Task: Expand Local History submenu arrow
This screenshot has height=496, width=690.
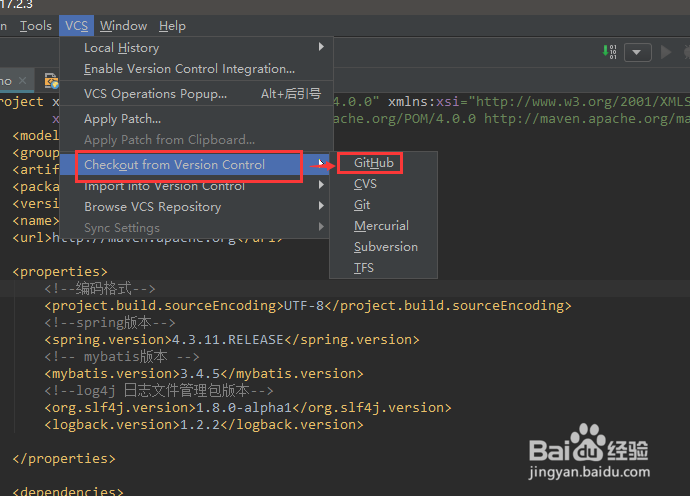Action: [x=321, y=47]
